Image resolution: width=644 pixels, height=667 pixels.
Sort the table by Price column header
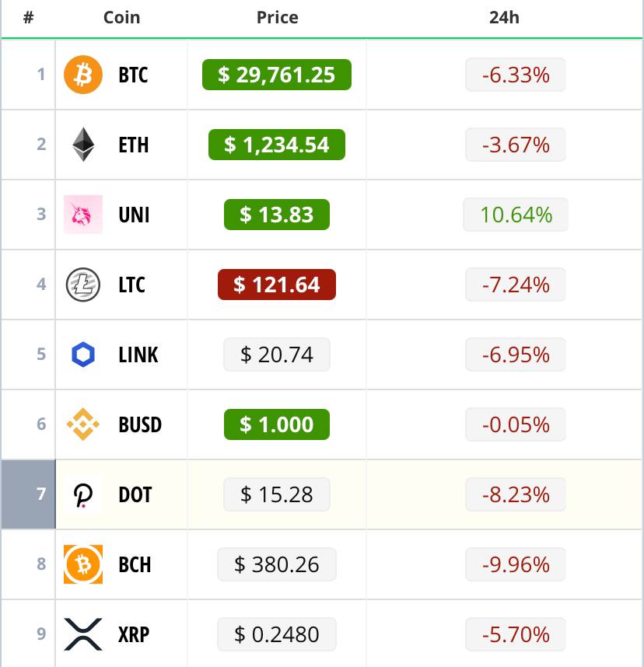click(x=277, y=17)
